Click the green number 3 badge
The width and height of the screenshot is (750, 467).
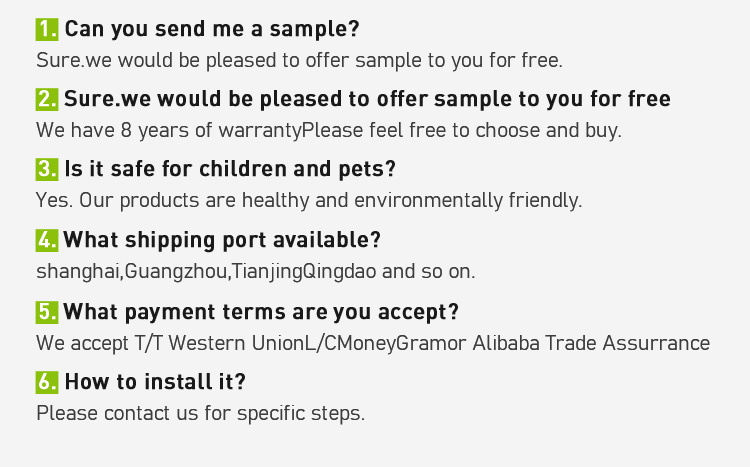coord(47,169)
